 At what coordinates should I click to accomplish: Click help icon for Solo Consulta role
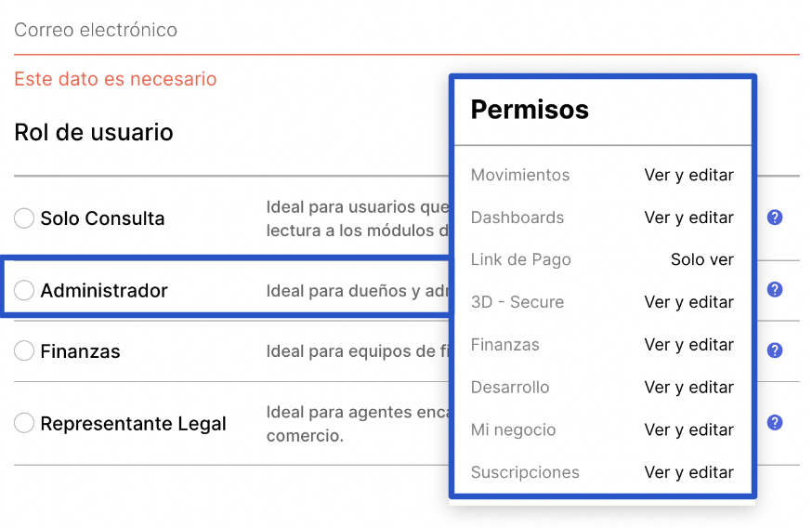coord(775,218)
